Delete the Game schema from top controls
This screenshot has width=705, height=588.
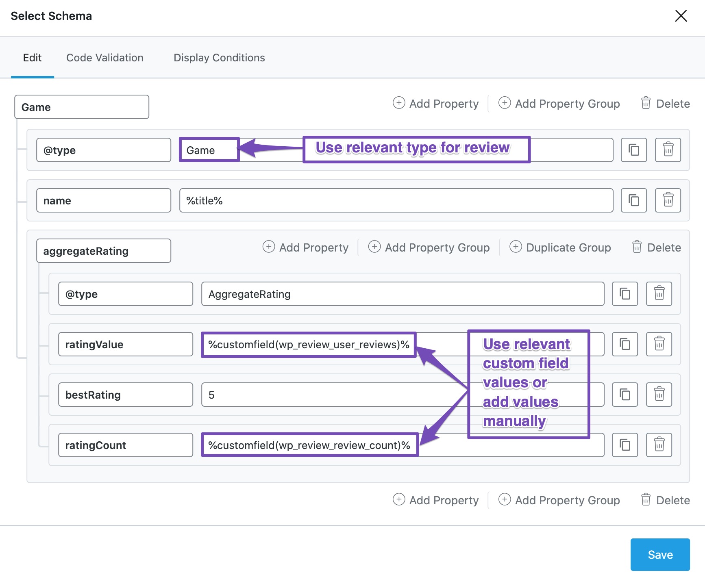665,104
